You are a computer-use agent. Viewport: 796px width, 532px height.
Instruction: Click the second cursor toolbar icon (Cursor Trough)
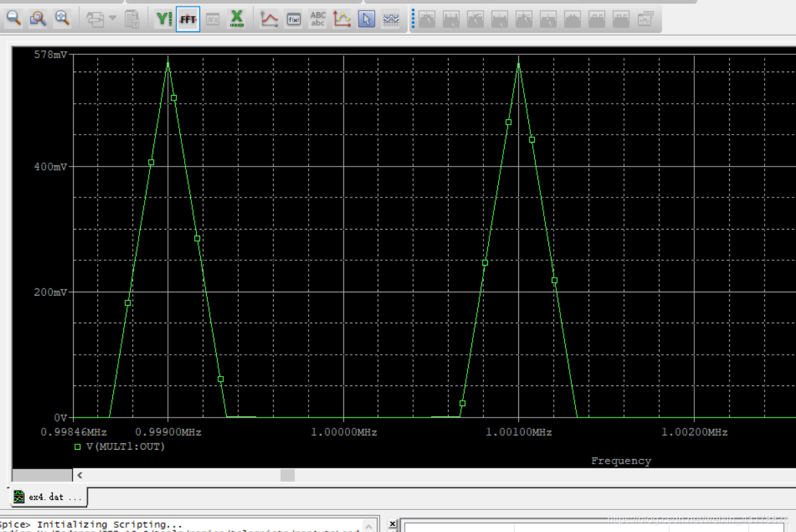(x=451, y=19)
